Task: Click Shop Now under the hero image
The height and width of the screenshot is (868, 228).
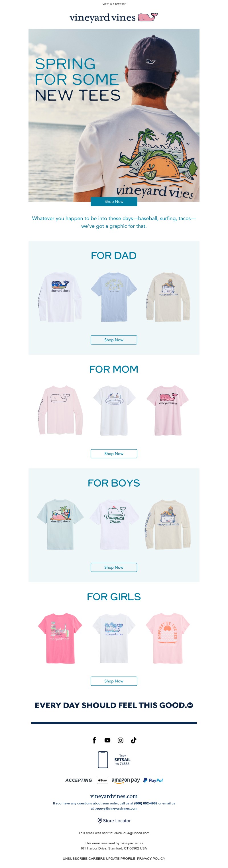Action: [x=114, y=202]
